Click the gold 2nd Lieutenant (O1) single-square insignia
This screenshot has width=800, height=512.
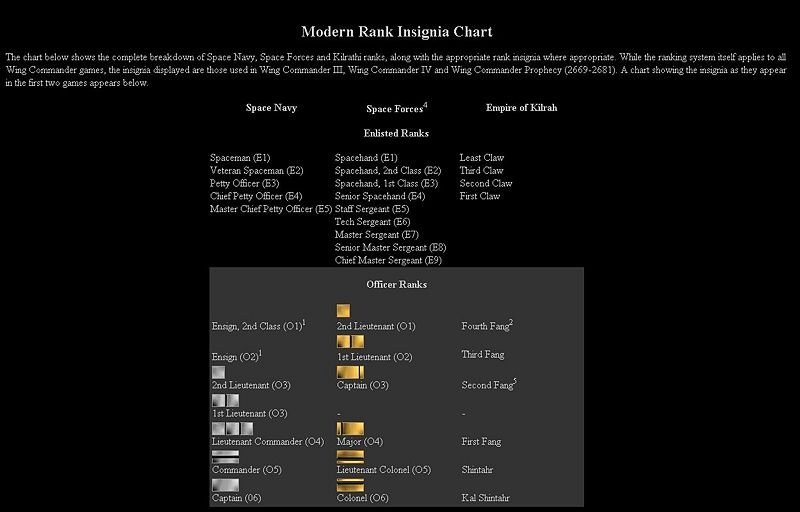(x=343, y=311)
